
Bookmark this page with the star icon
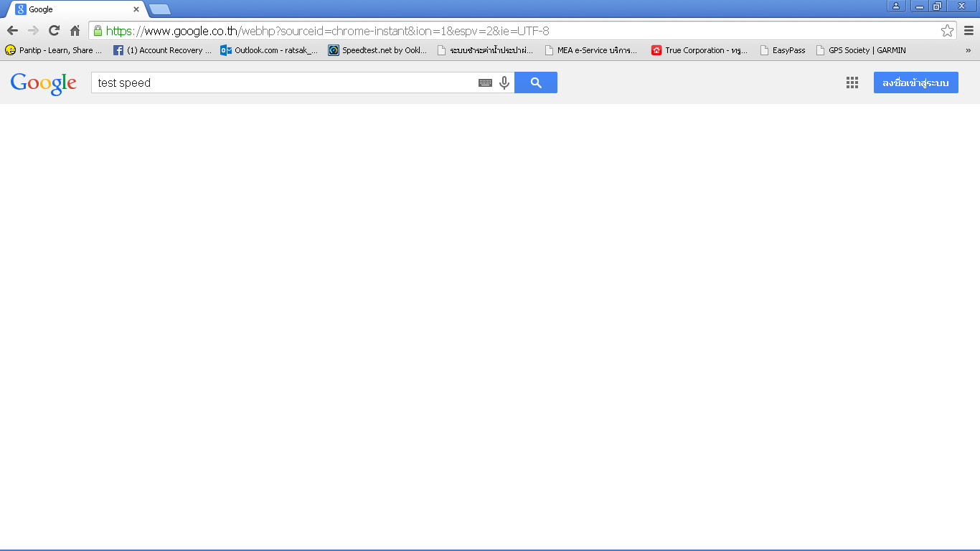(947, 30)
